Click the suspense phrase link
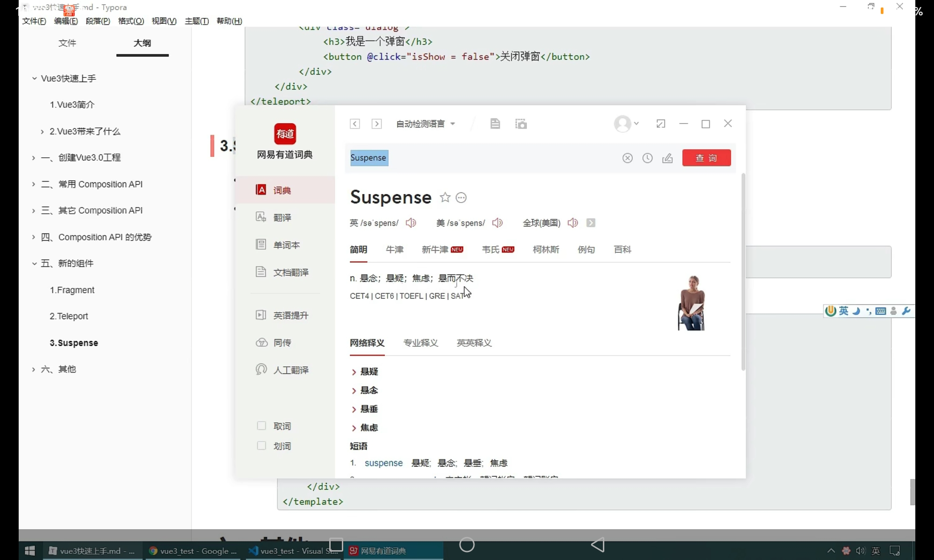This screenshot has width=934, height=560. (383, 463)
